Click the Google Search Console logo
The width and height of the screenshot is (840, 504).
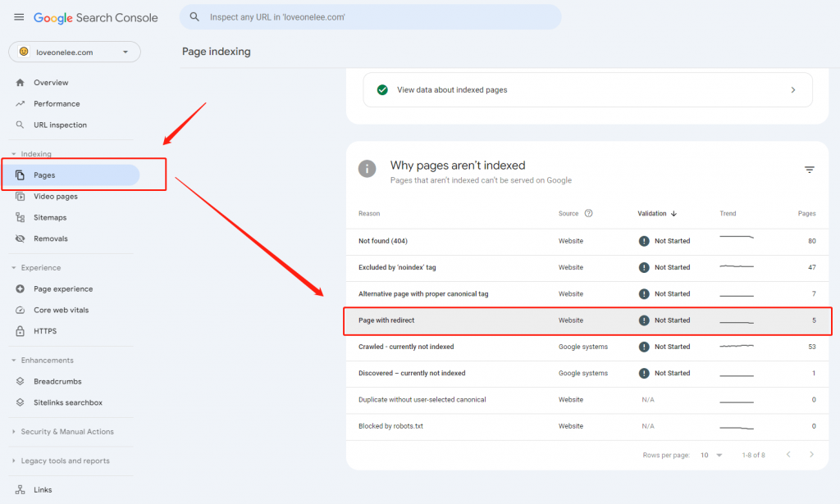click(x=95, y=18)
